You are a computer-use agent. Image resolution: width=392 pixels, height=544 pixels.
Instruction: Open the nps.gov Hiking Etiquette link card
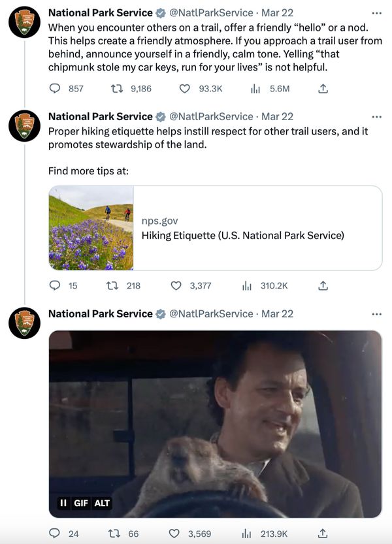coord(243,228)
